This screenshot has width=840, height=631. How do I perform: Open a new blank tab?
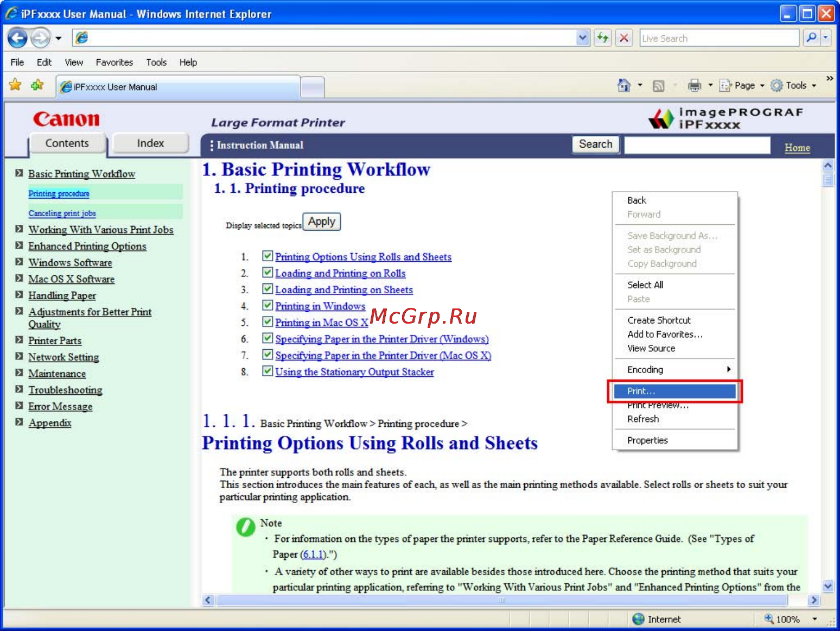tap(312, 87)
